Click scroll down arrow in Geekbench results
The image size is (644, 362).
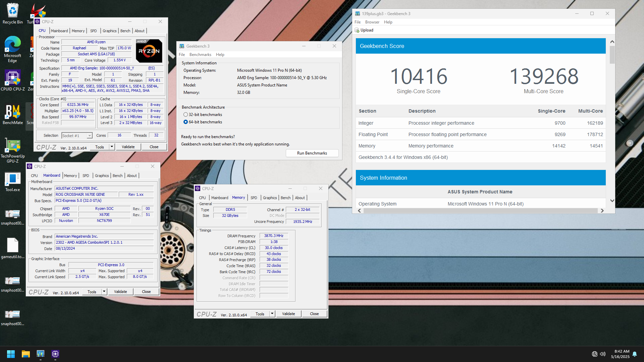point(612,201)
